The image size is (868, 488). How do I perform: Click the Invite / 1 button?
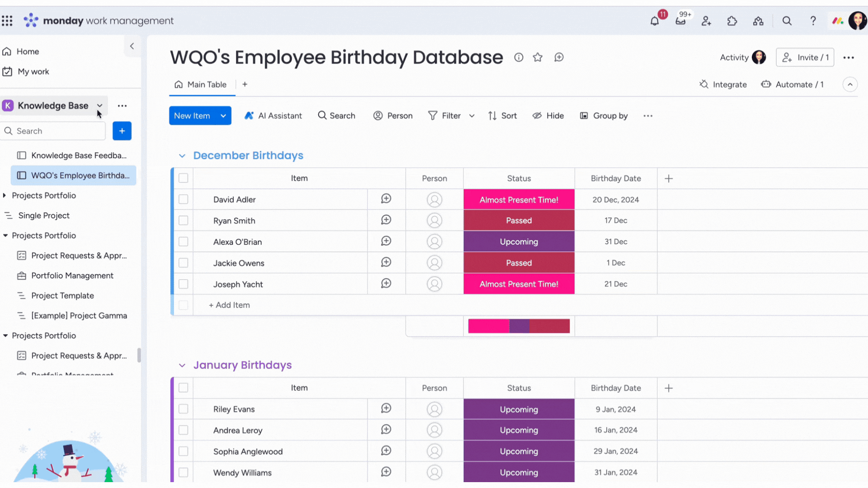click(x=805, y=57)
